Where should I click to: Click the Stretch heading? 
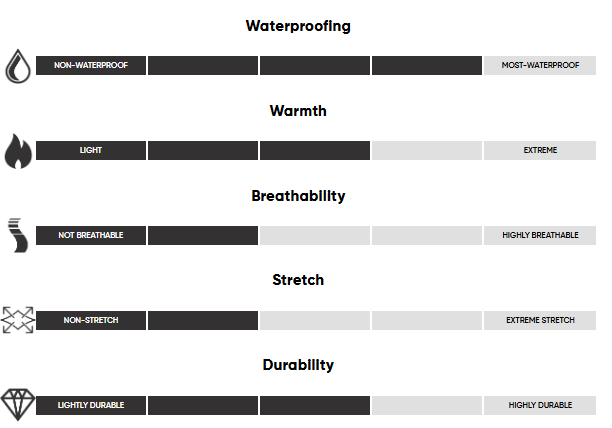[298, 280]
